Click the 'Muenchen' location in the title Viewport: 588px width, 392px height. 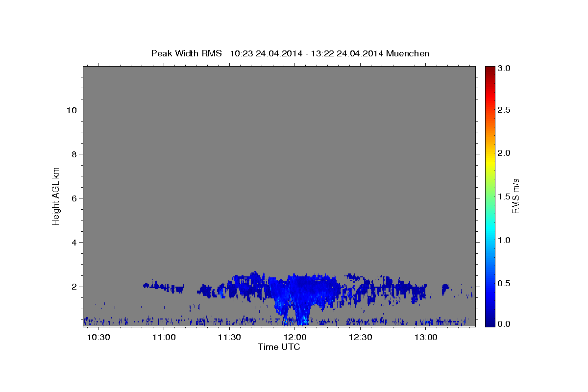pos(408,53)
